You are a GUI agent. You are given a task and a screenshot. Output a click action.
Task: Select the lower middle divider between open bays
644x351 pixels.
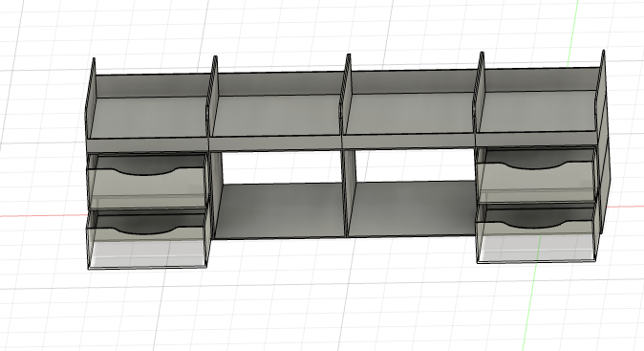coord(348,193)
